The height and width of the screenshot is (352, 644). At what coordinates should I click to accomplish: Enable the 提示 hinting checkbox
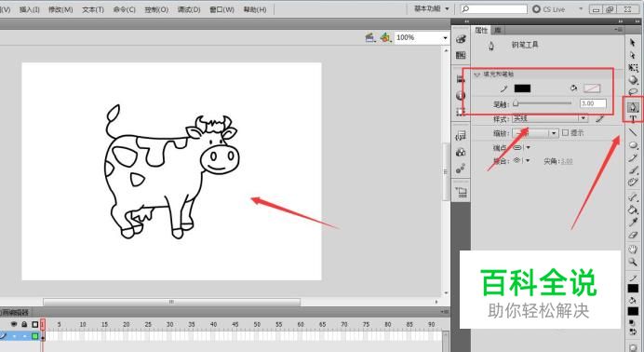(565, 132)
